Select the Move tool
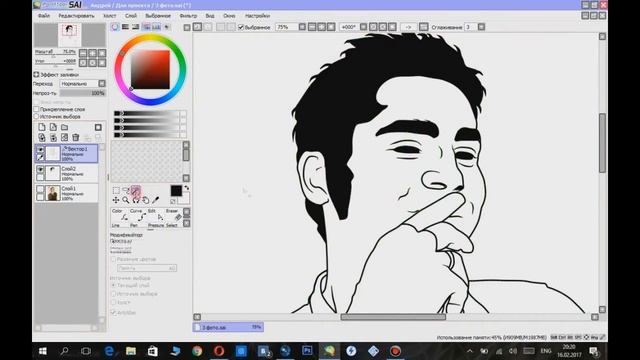This screenshot has width=640, height=360. pyautogui.click(x=116, y=200)
